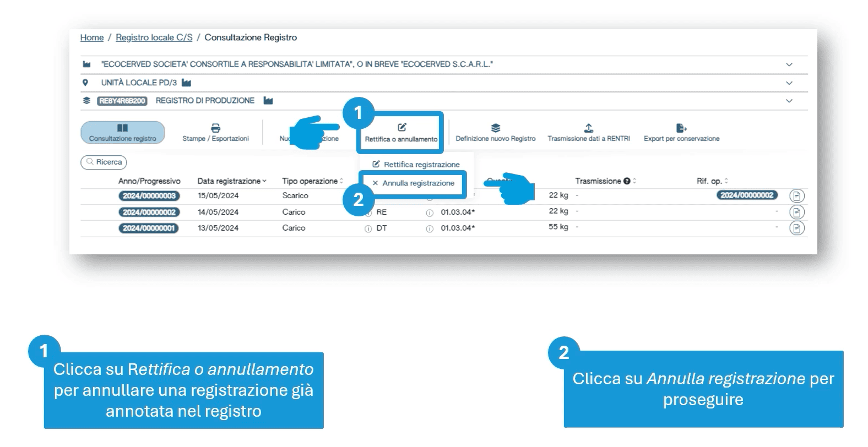
Task: Click Export per conservazione icon
Action: 681,128
